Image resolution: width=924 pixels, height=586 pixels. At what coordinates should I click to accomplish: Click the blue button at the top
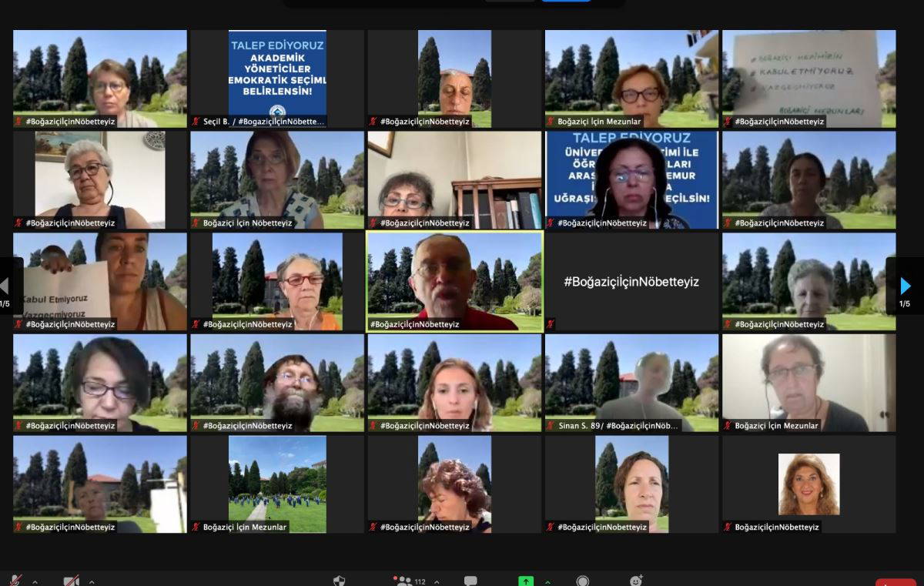click(x=566, y=0)
